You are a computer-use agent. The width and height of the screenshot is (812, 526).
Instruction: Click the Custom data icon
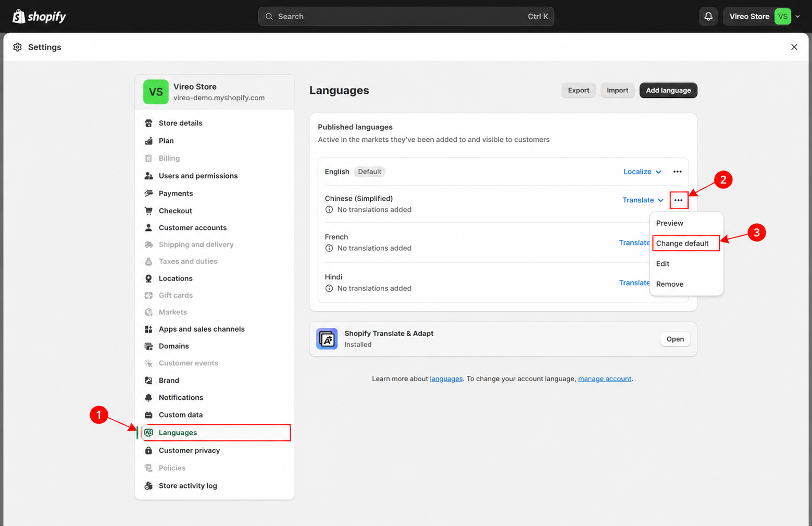click(x=148, y=415)
